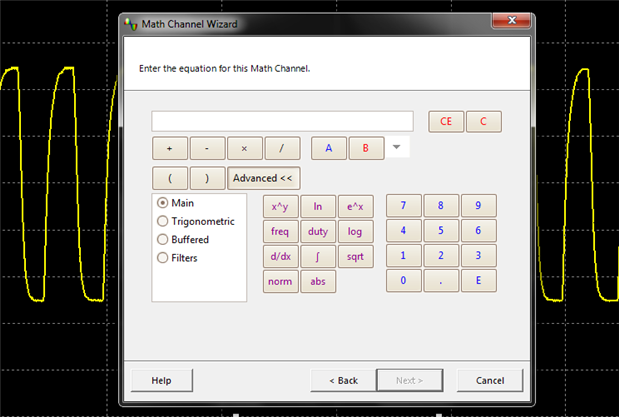
Task: Click the digit 6 key
Action: pos(478,230)
